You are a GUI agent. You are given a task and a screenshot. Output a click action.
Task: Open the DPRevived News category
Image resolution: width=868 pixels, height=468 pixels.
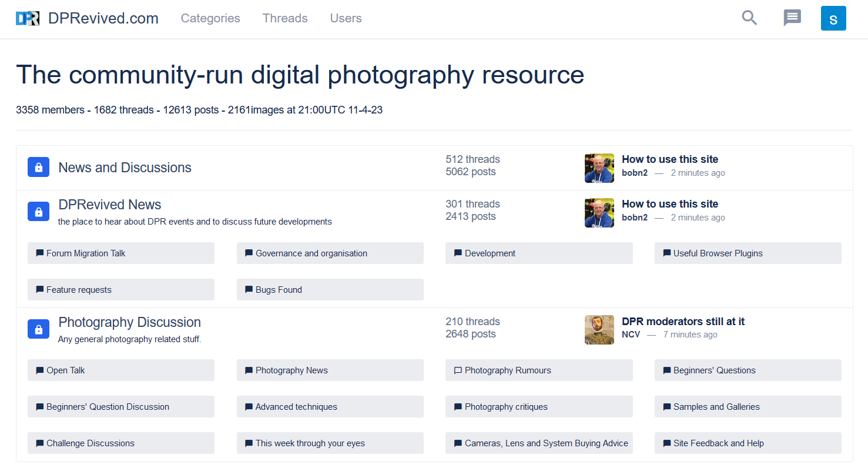[110, 205]
